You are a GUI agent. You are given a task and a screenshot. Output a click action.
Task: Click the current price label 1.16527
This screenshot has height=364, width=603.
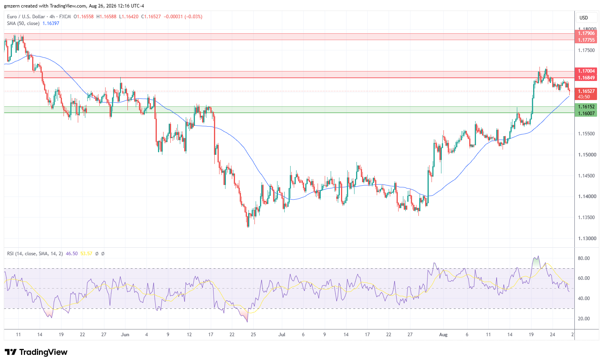click(586, 91)
